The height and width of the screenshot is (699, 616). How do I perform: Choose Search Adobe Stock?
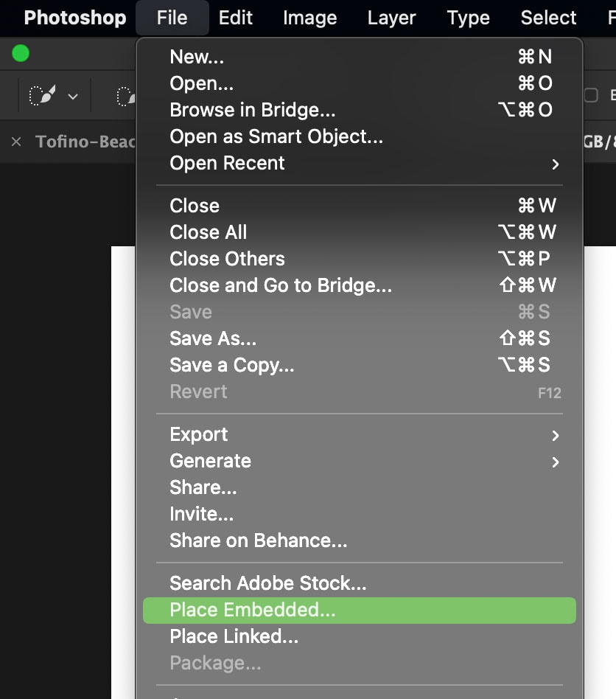[267, 583]
